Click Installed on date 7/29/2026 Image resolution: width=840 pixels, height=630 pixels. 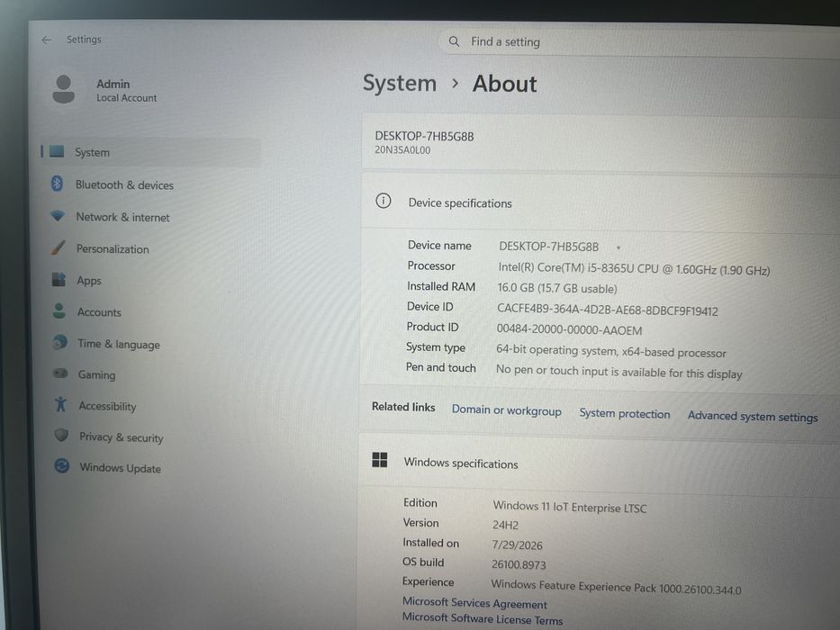point(517,544)
